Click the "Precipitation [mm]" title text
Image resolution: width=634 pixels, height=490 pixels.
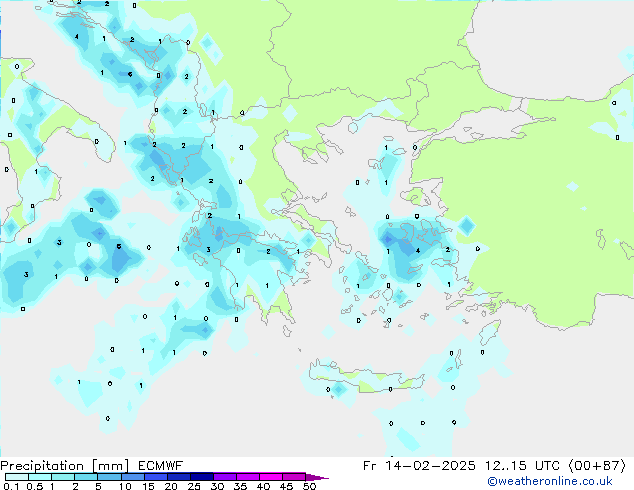tap(65, 466)
